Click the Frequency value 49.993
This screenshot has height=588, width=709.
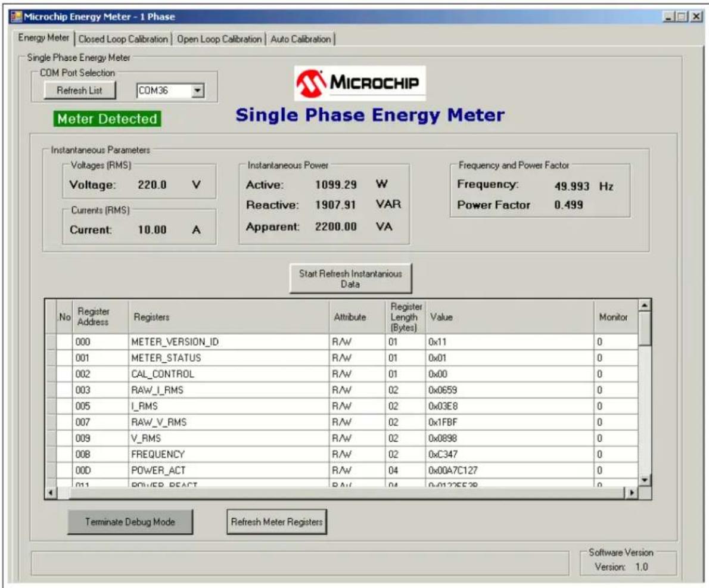(x=572, y=186)
